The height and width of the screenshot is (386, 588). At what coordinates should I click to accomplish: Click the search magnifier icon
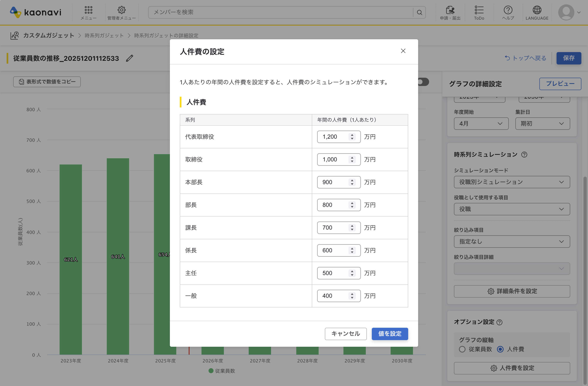(x=419, y=12)
